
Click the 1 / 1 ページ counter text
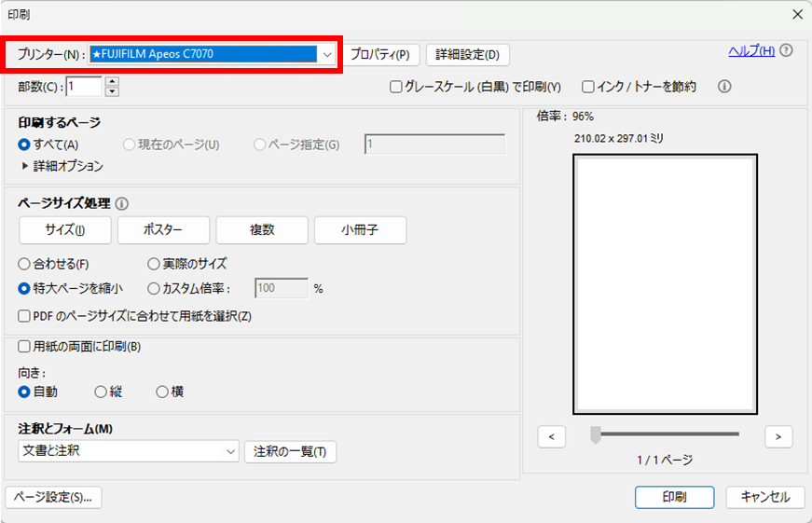pos(665,461)
